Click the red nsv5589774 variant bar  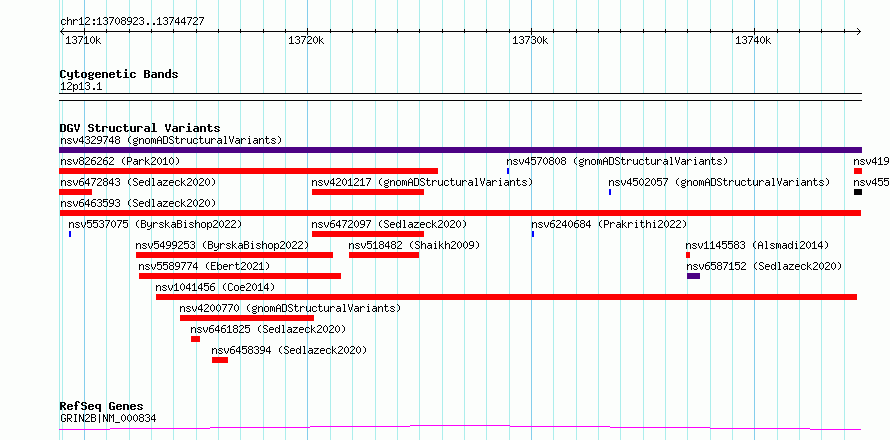(x=240, y=276)
